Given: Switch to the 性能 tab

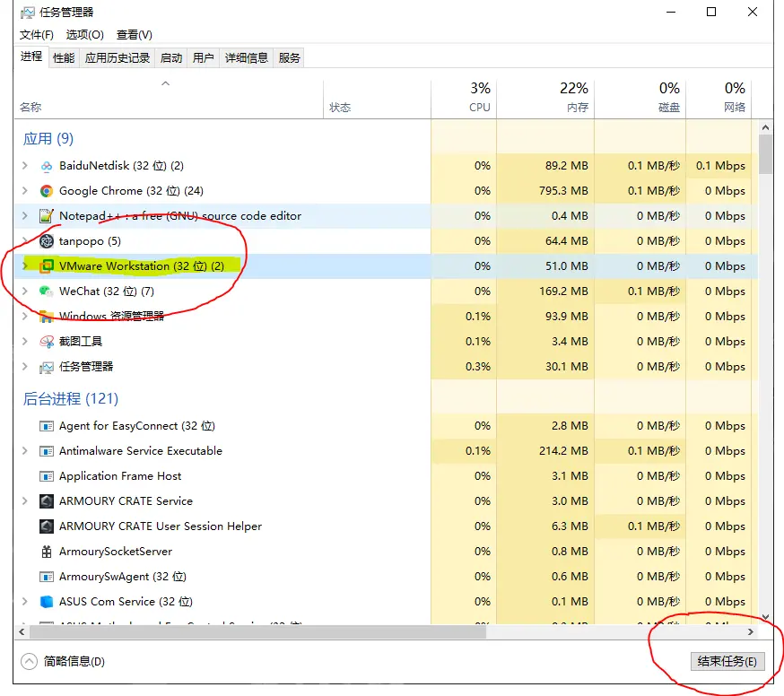Looking at the screenshot, I should (64, 58).
